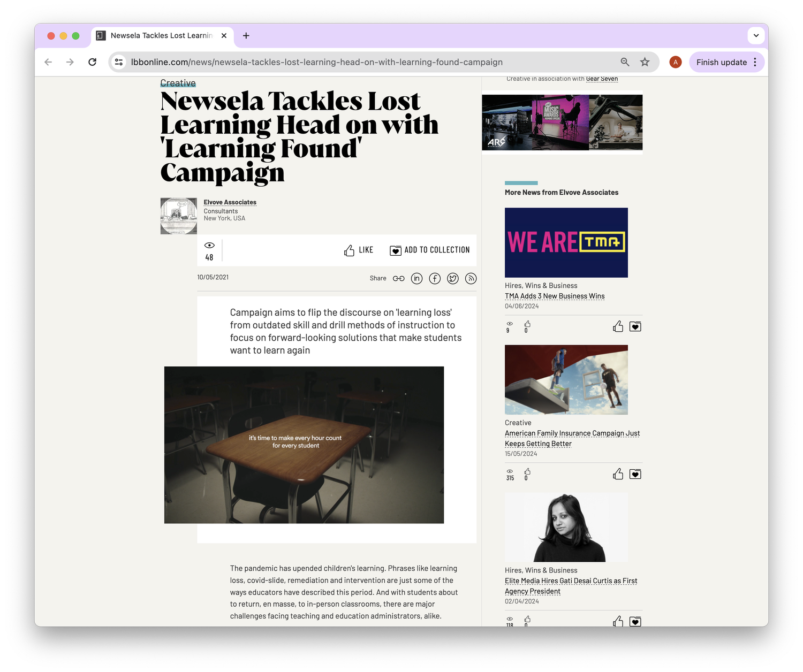Go forward in browser history
Viewport: 803px width, 672px height.
(70, 62)
